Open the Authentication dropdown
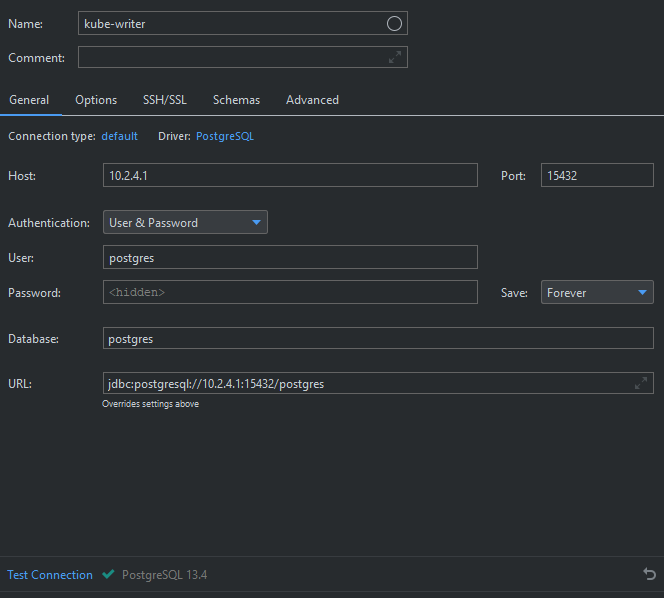 tap(185, 222)
